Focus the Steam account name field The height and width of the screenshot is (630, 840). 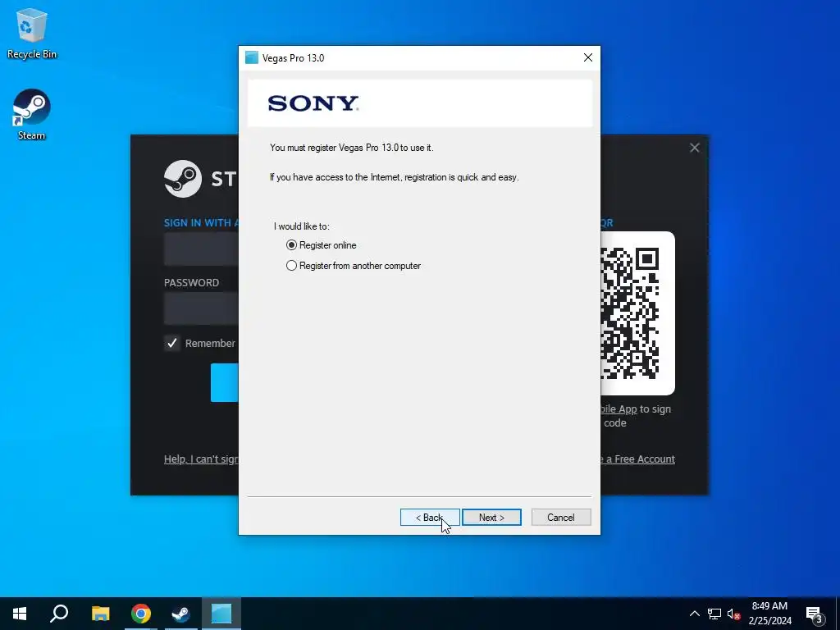coord(201,249)
